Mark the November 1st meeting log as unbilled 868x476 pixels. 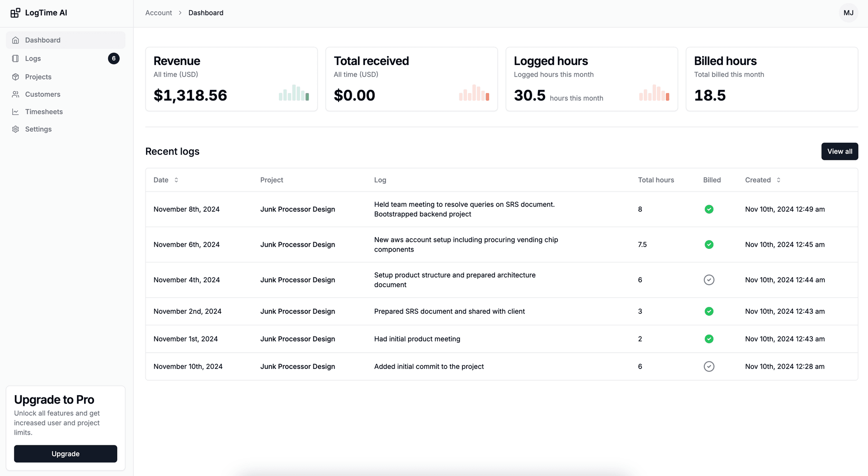709,339
